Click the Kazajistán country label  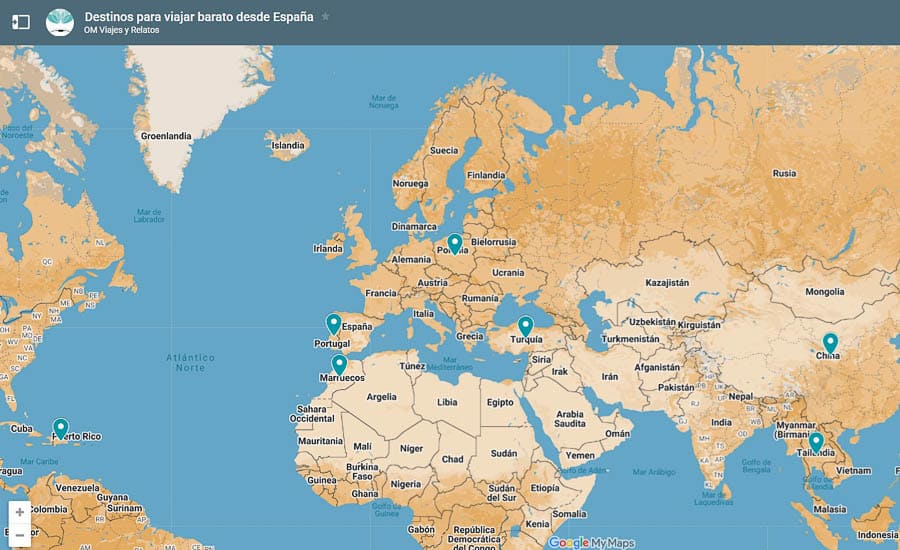667,282
